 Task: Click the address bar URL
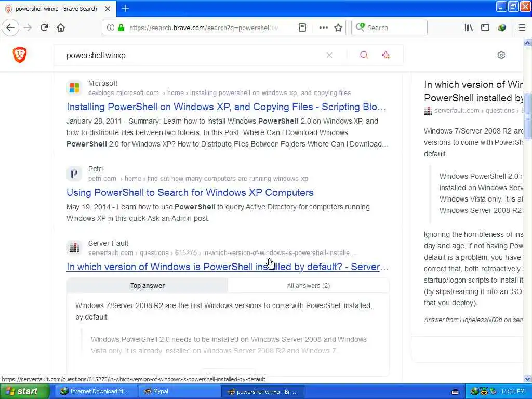coord(204,28)
